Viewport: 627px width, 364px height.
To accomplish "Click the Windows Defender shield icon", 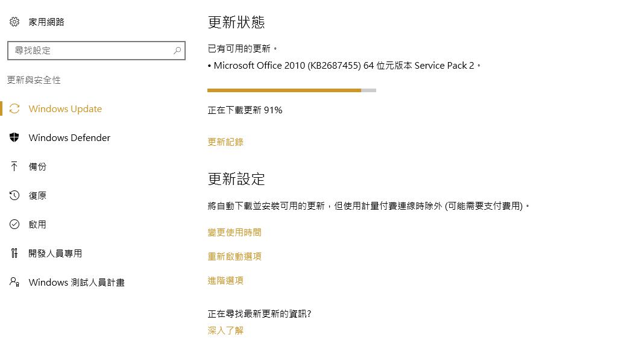I will (x=14, y=138).
